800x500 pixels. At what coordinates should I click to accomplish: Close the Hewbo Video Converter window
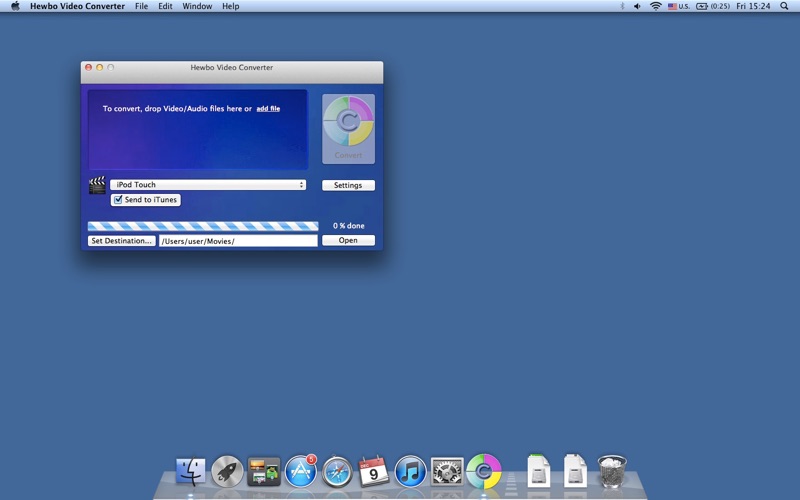click(88, 67)
